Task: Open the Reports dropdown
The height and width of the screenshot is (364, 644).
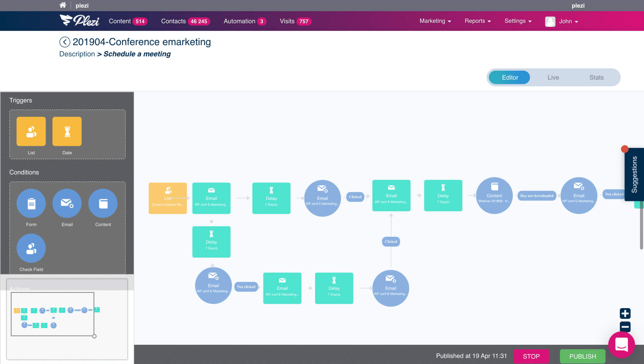Action: coord(478,21)
